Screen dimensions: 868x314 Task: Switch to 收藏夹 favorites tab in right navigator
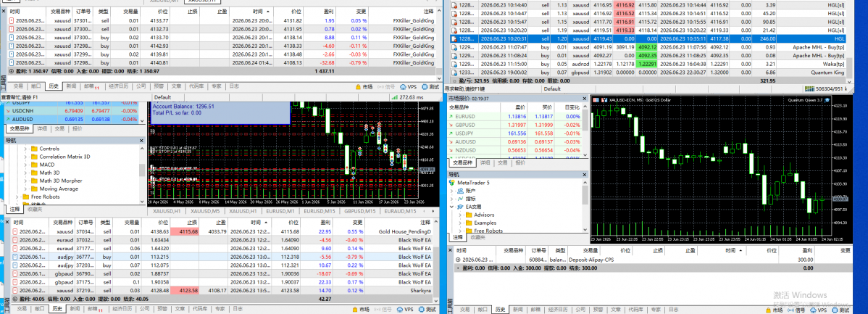tap(477, 237)
